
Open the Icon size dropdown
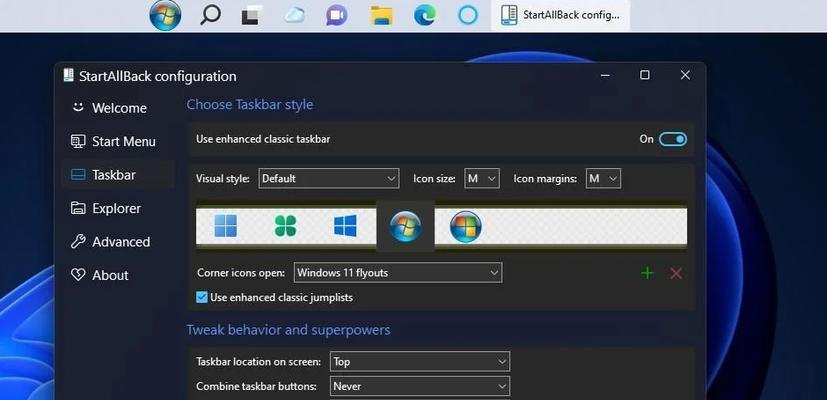click(482, 178)
